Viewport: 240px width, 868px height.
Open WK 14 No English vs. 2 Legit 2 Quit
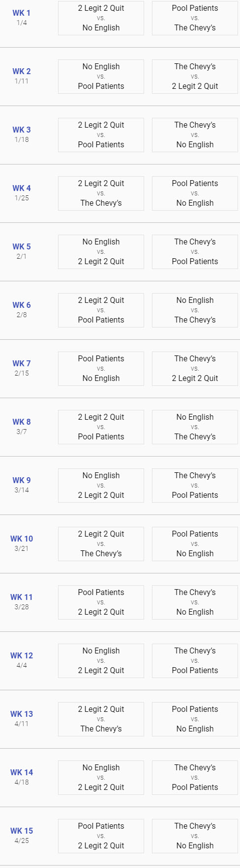(101, 778)
